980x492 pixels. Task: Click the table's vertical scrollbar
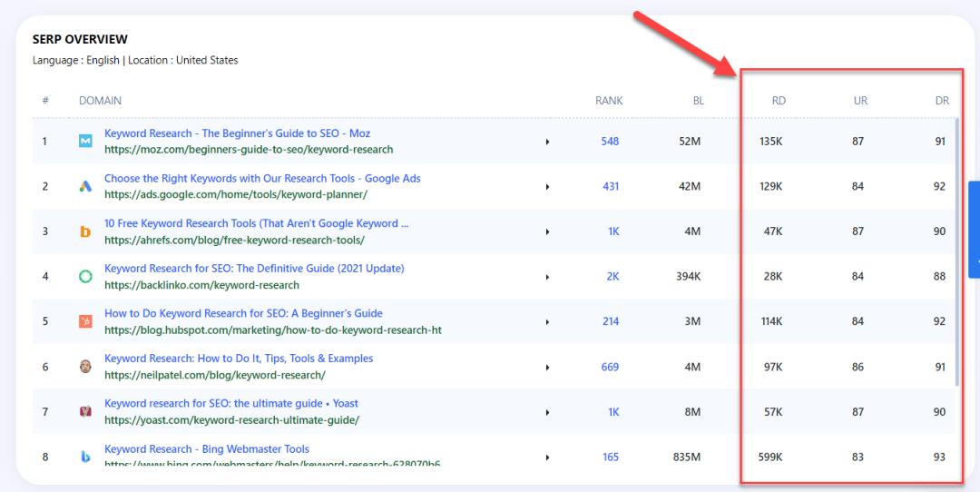957,251
